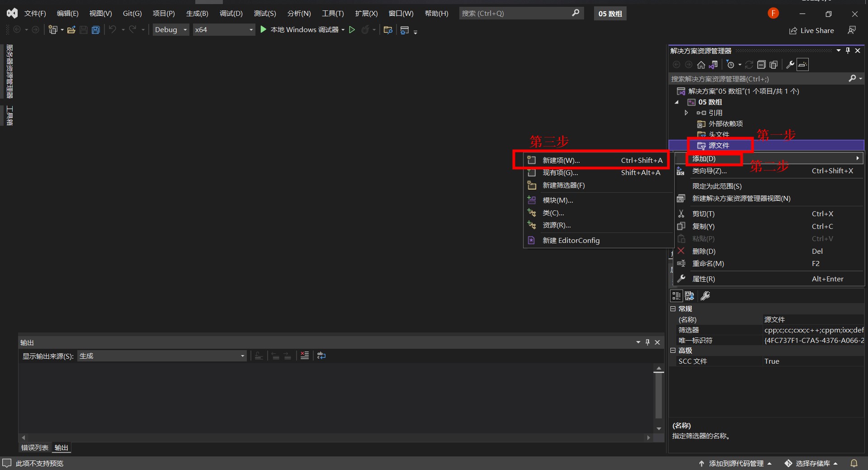Toggle auto-hide pin on Output panel
This screenshot has width=868, height=470.
coord(647,342)
